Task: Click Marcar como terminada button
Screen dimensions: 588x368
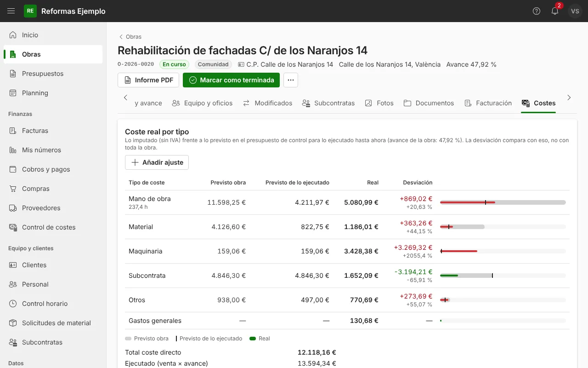Action: coord(231,80)
